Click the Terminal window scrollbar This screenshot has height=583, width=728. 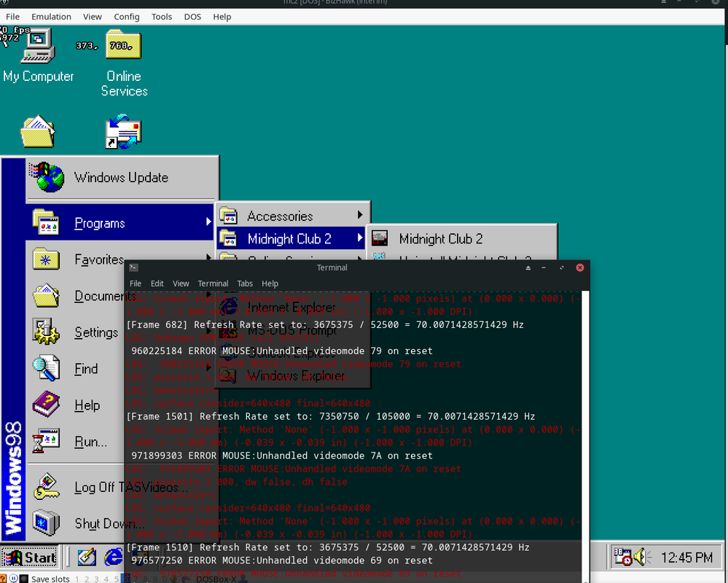click(585, 437)
